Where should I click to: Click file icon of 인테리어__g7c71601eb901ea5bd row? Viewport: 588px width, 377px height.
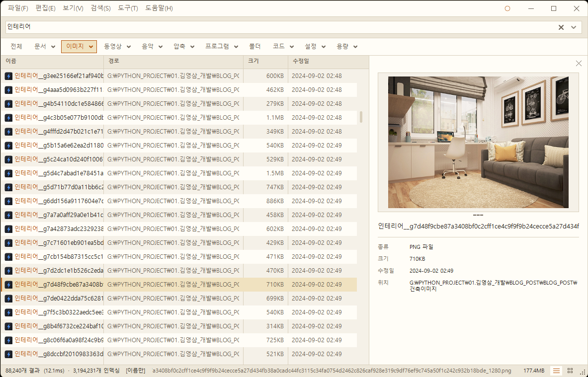(x=8, y=243)
